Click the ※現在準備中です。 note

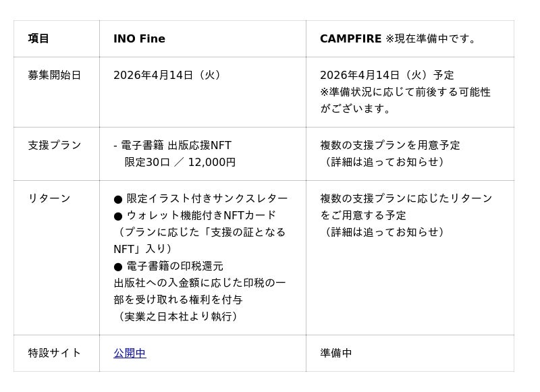433,38
